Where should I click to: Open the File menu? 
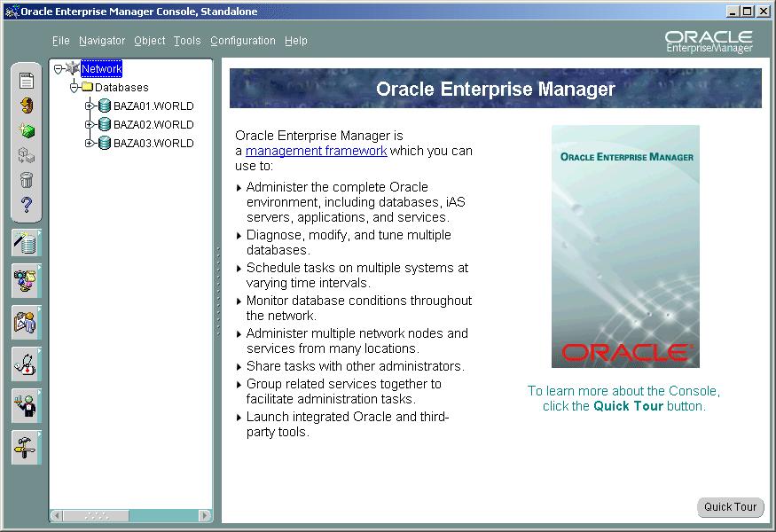tap(61, 41)
